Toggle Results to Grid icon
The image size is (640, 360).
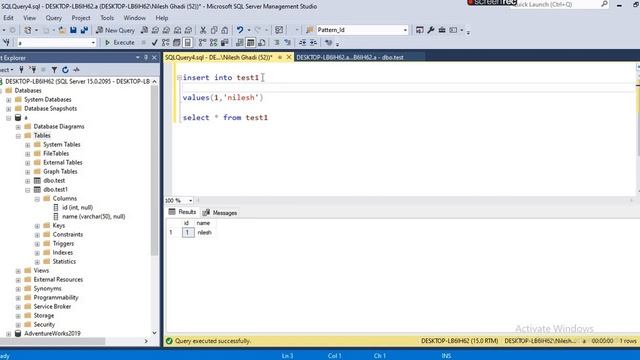click(250, 42)
